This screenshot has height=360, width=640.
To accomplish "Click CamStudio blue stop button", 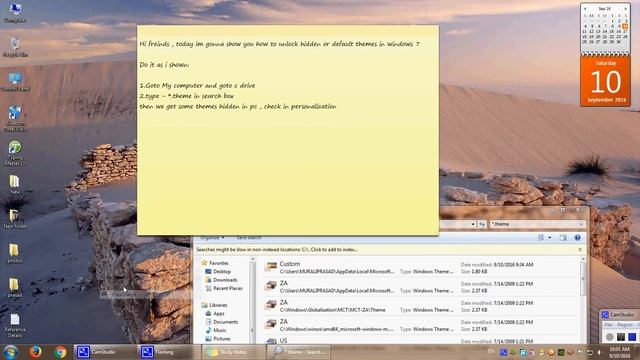I will pos(632,337).
